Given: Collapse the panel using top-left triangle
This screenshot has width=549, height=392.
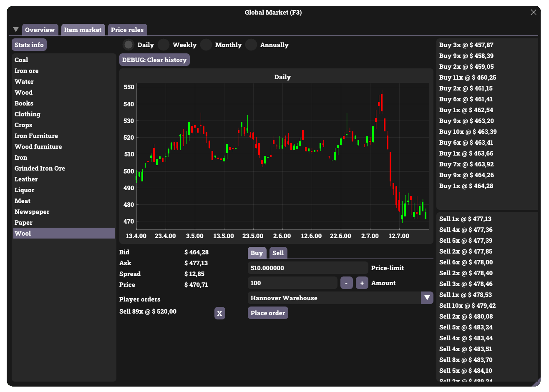Looking at the screenshot, I should tap(16, 30).
